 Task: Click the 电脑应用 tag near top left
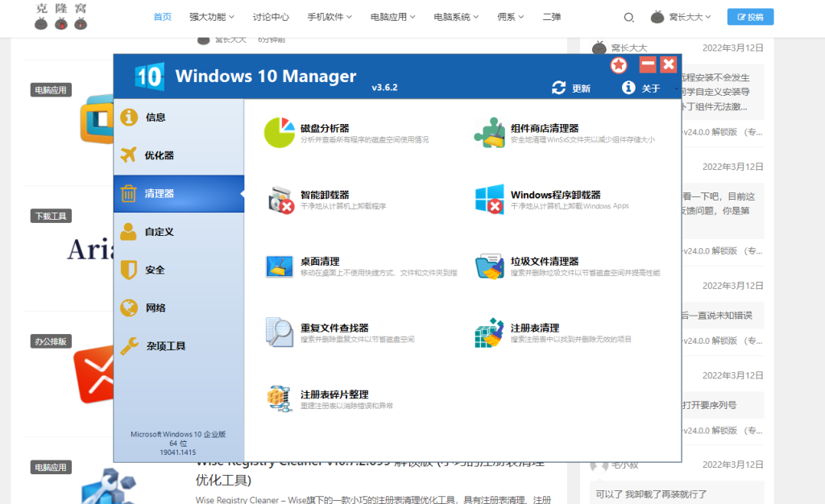(51, 90)
